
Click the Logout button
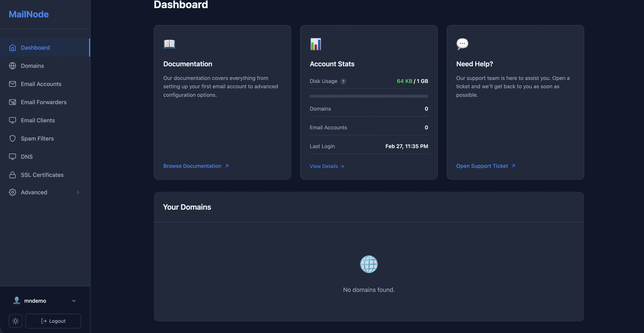53,321
